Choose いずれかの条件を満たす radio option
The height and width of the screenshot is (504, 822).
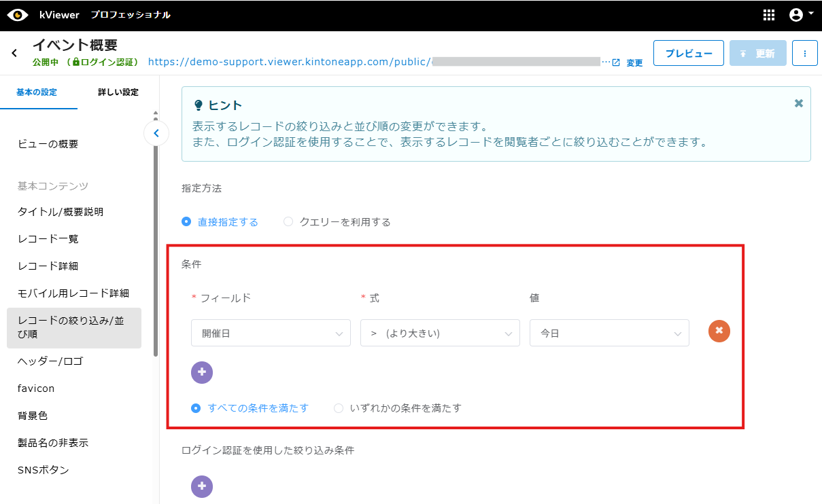(x=339, y=408)
